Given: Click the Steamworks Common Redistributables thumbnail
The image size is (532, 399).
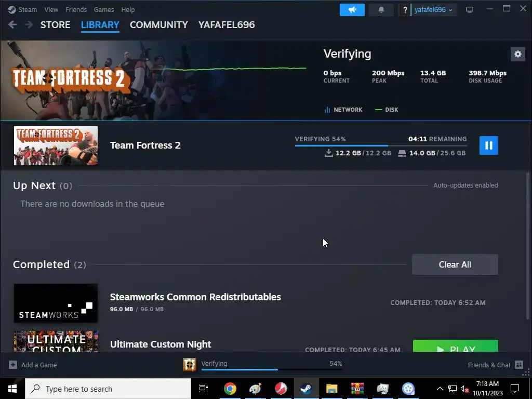Looking at the screenshot, I should click(56, 303).
